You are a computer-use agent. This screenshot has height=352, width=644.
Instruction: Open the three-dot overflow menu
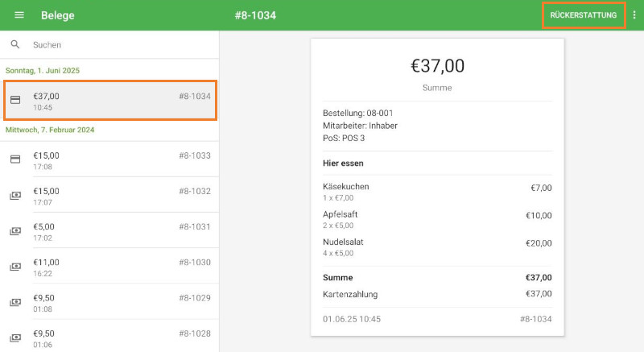point(634,15)
